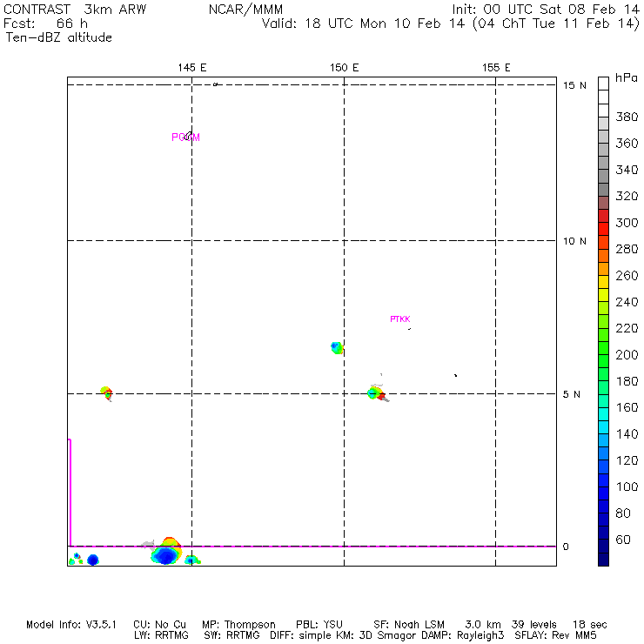This screenshot has height=644, width=644.
Task: Click the cyan colorbar swatch near 160
Action: (603, 413)
